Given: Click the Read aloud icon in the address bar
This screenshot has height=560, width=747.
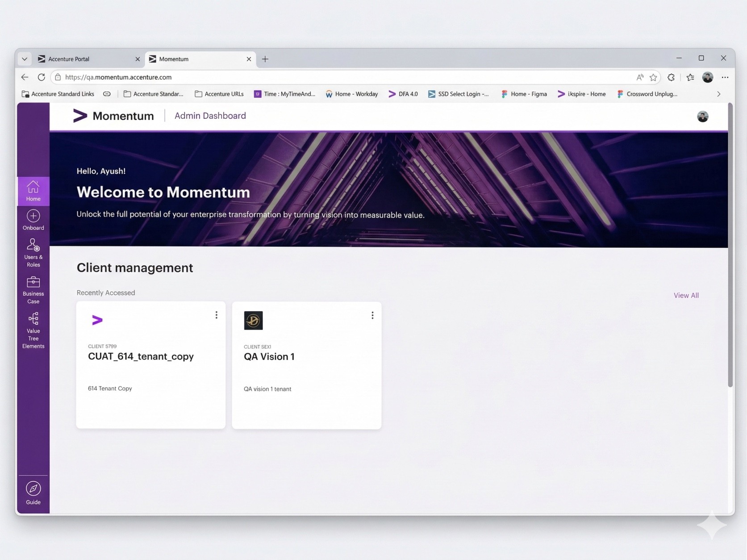Looking at the screenshot, I should 640,77.
